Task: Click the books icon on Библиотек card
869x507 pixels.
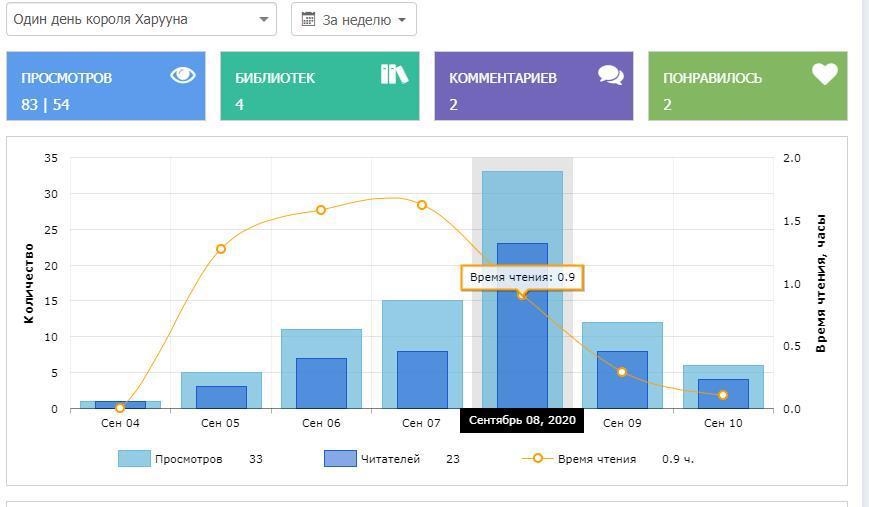Action: pyautogui.click(x=394, y=74)
